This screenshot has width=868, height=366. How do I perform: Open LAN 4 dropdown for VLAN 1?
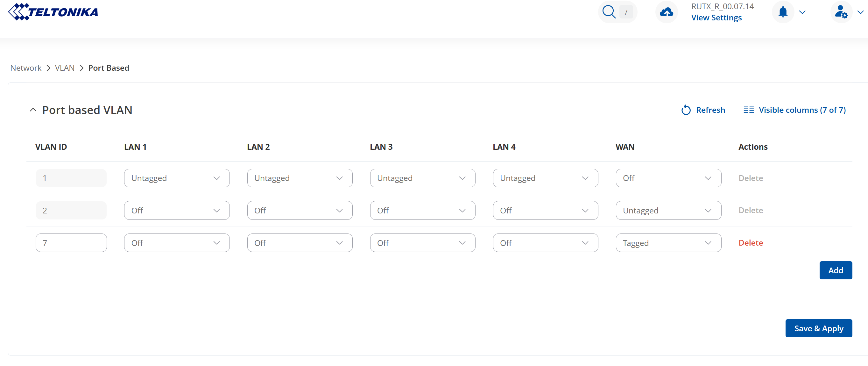point(546,178)
